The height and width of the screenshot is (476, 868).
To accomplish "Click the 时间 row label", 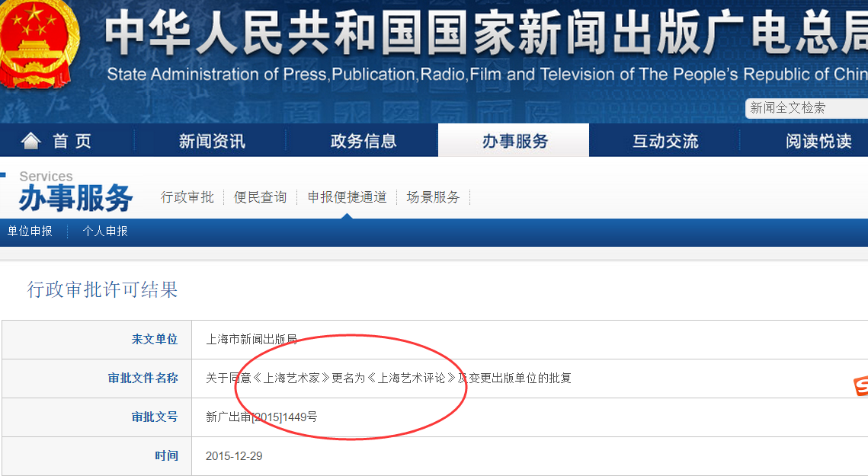I will click(166, 455).
